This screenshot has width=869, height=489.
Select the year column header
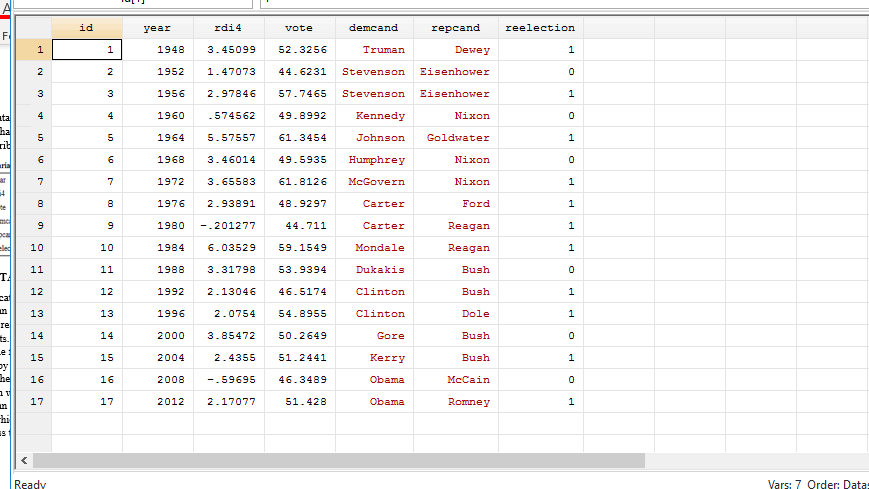click(x=158, y=28)
